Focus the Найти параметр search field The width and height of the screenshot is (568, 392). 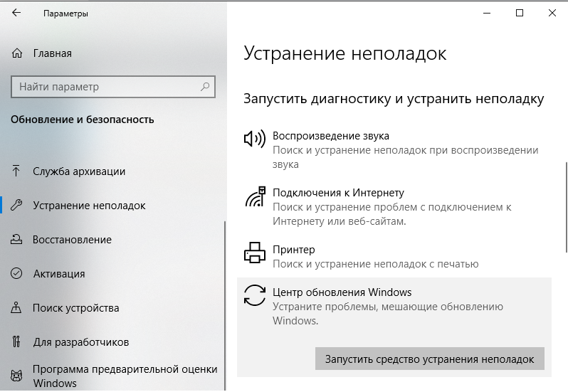tap(113, 87)
